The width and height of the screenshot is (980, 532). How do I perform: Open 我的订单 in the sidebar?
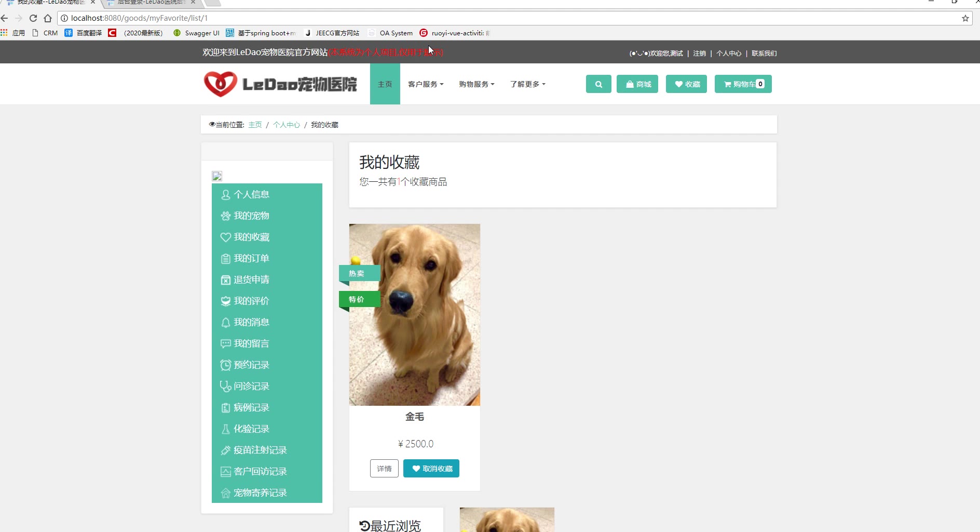coord(267,258)
